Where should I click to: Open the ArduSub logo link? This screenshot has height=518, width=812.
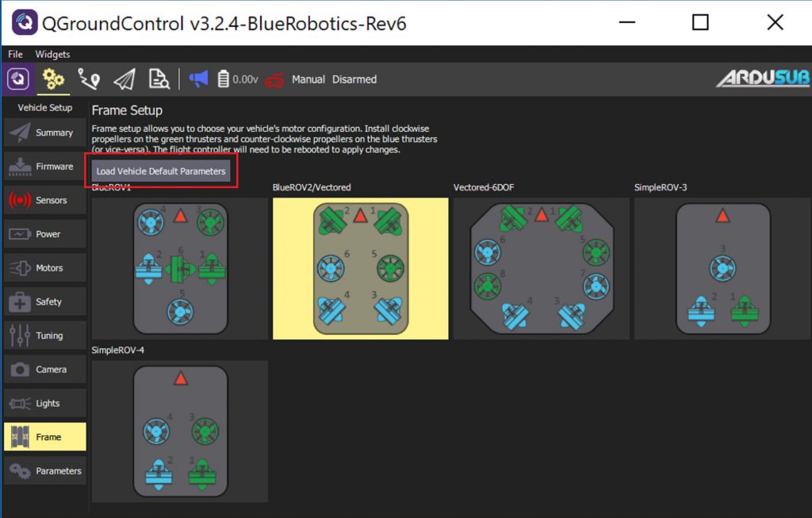point(762,79)
